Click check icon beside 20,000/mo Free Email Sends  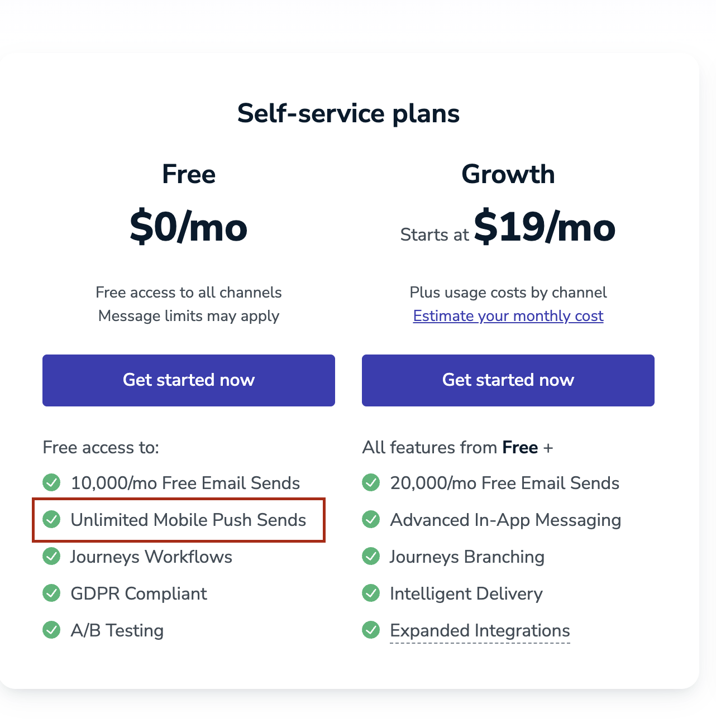371,482
